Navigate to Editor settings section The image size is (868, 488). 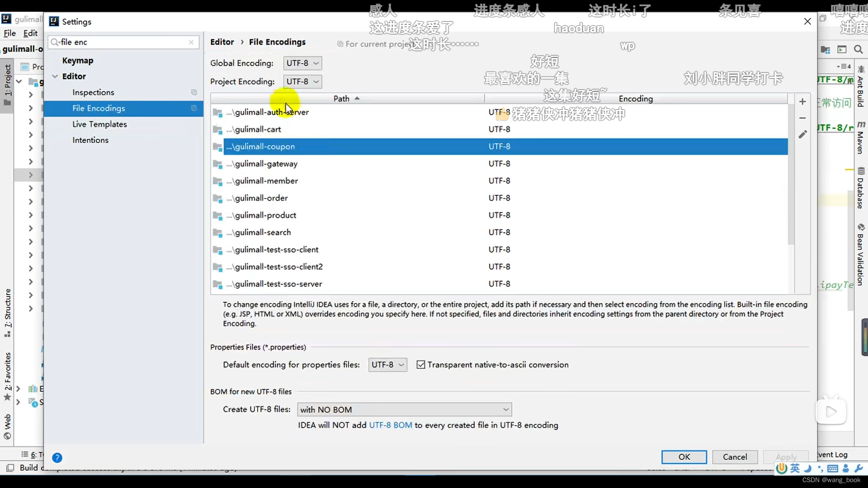point(74,75)
